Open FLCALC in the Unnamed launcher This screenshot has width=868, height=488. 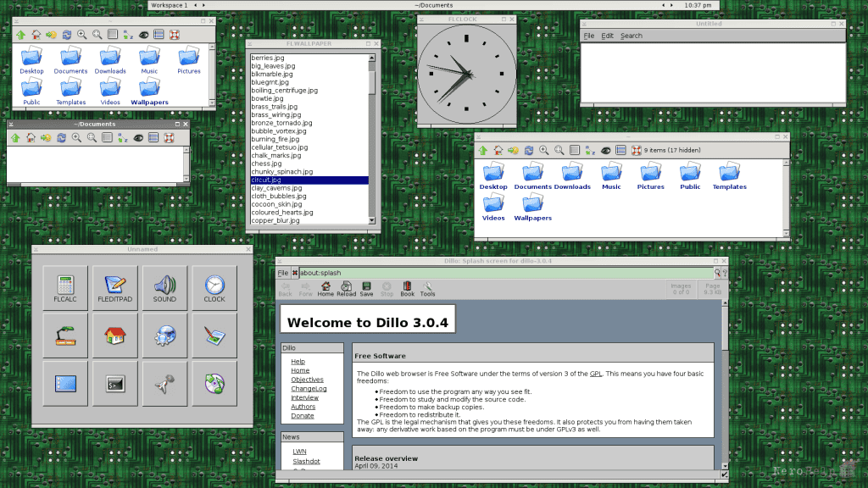(65, 288)
